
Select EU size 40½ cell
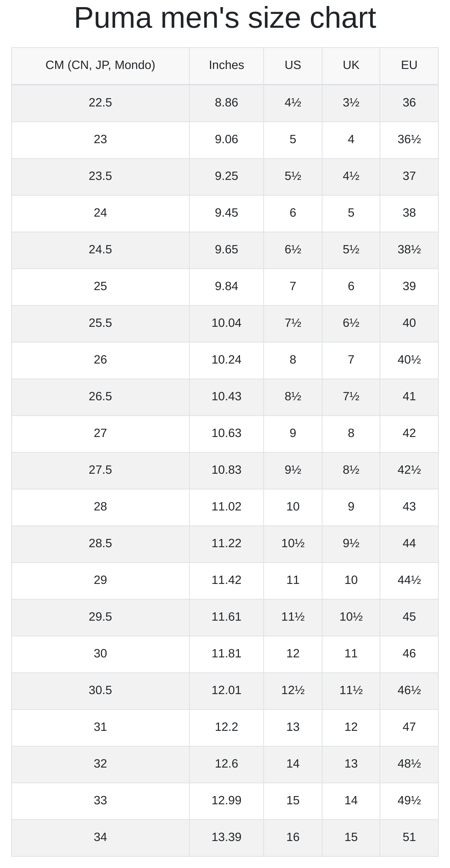pyautogui.click(x=409, y=360)
